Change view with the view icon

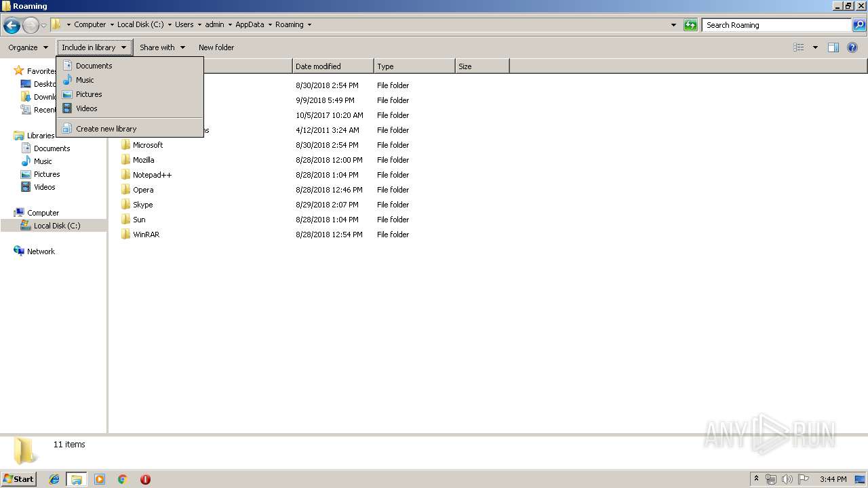pos(799,47)
